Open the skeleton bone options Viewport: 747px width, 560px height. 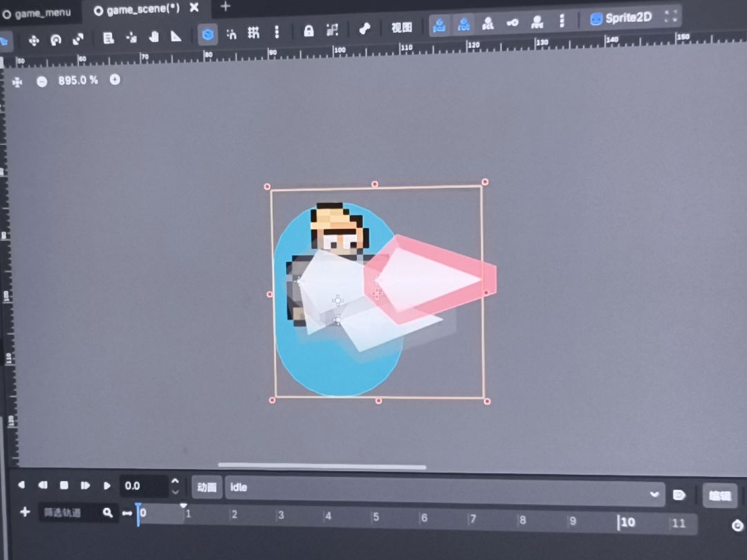365,28
